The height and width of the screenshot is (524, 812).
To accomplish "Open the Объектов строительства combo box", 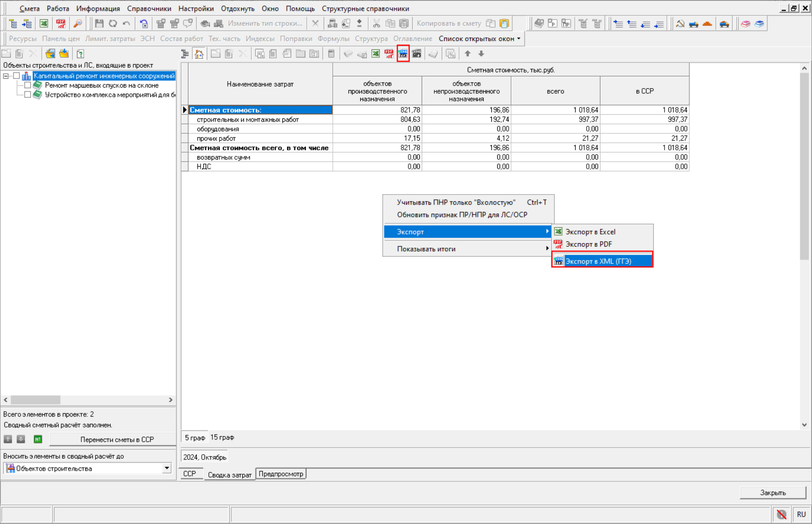I will [x=167, y=468].
